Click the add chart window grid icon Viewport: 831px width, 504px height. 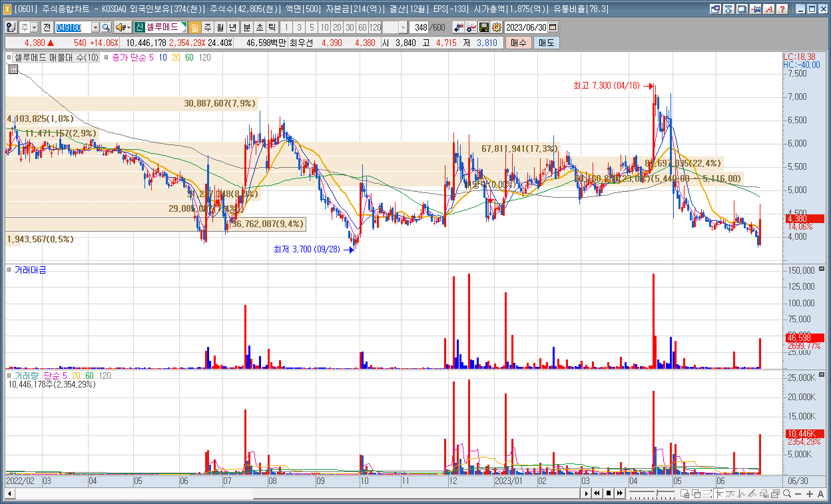pyautogui.click(x=685, y=493)
